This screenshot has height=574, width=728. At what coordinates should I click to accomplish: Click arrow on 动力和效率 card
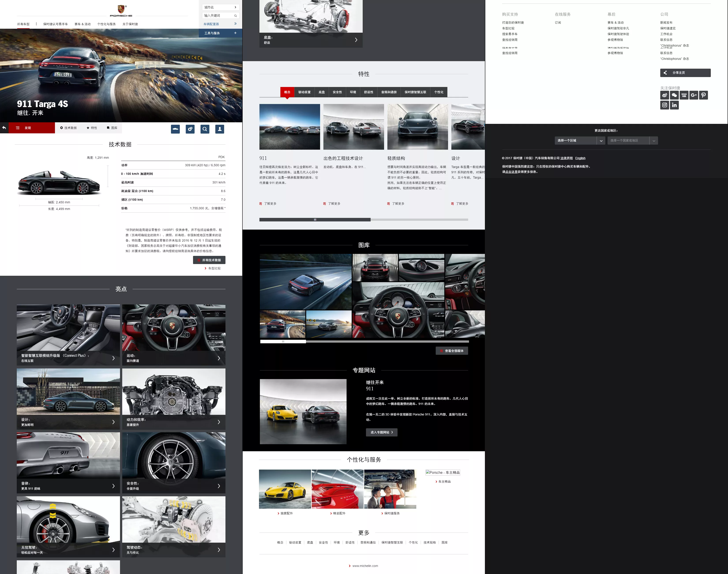[219, 422]
